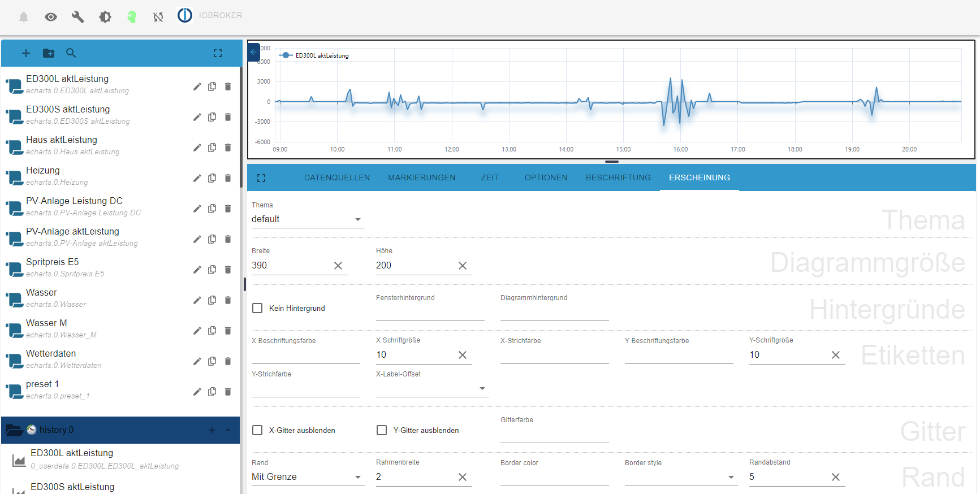Toggle the theme brightness icon
The height and width of the screenshot is (494, 980).
coord(105,17)
